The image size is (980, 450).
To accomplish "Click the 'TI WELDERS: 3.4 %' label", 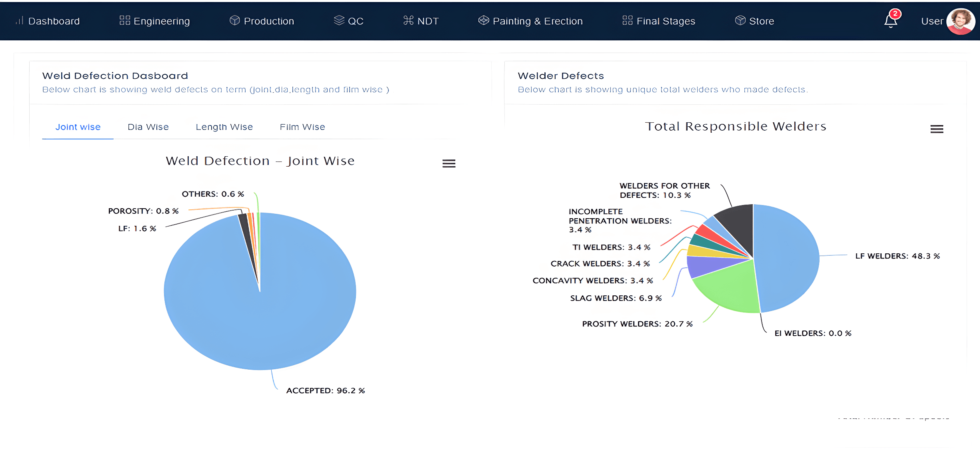I will (x=611, y=247).
